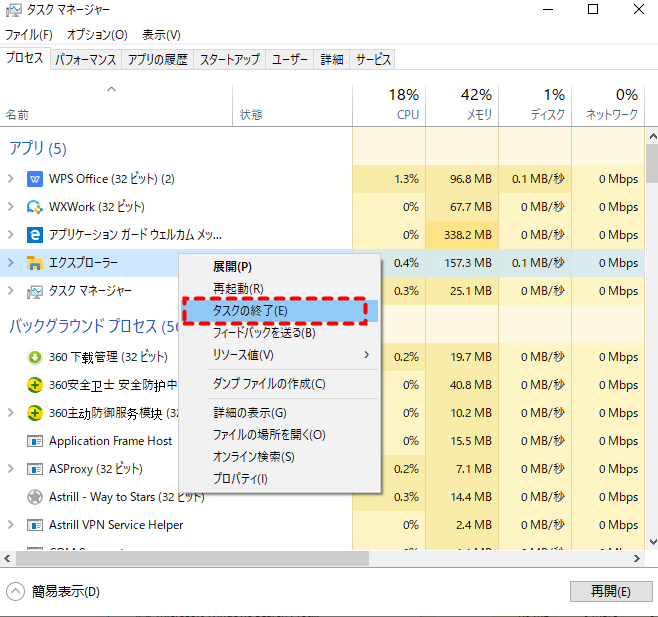Switch to the スタートアップ tab

230,60
